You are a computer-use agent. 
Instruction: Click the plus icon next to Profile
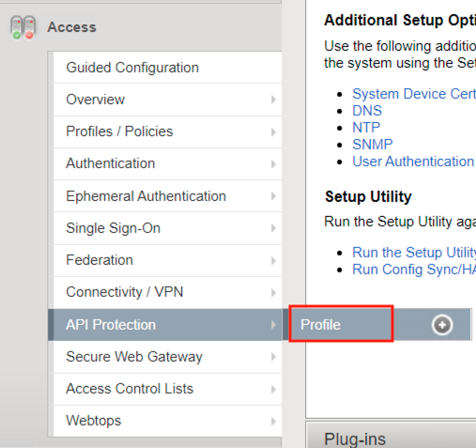pos(442,325)
